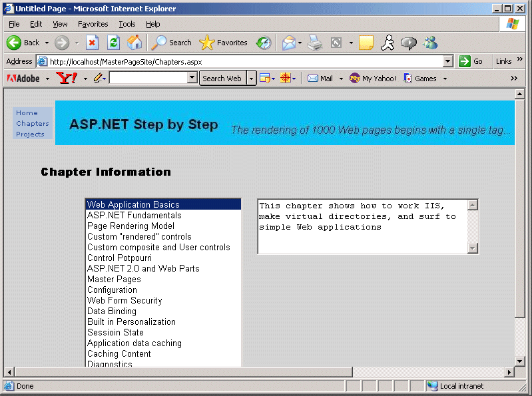Open the View menu
The width and height of the screenshot is (532, 396).
pyautogui.click(x=60, y=24)
